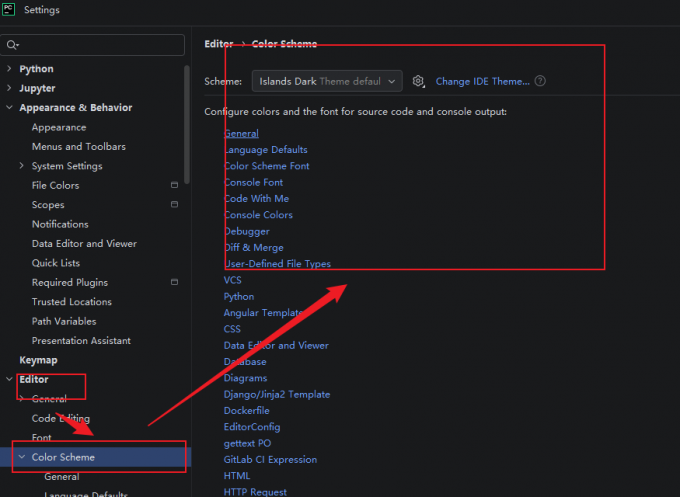This screenshot has height=497, width=680.
Task: Select Python in settings tree
Action: pyautogui.click(x=36, y=69)
